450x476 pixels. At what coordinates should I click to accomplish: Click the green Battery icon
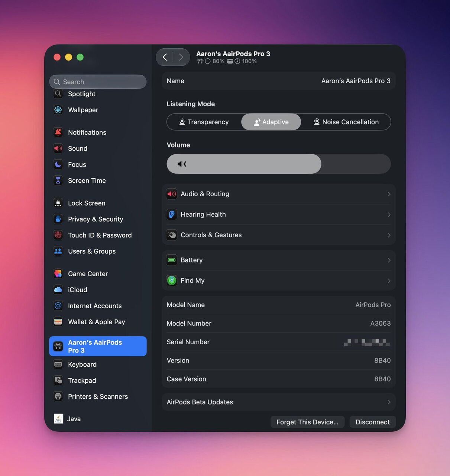[x=172, y=260]
